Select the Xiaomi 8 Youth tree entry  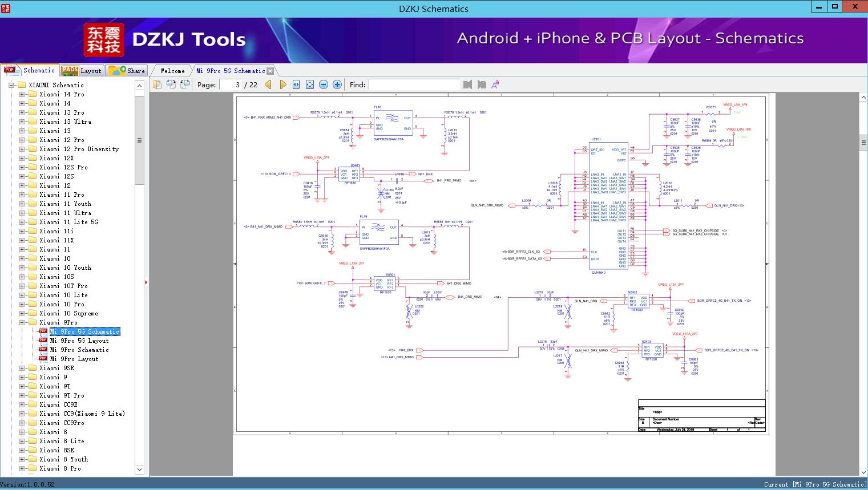pos(63,459)
